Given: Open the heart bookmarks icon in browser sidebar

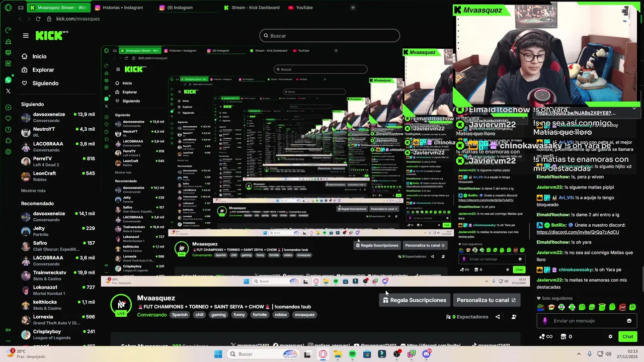Looking at the screenshot, I should coord(8,118).
